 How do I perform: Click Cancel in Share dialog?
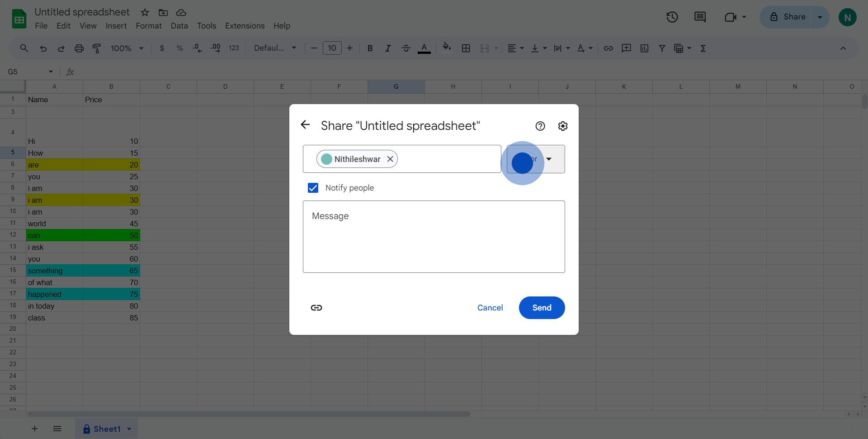[490, 308]
